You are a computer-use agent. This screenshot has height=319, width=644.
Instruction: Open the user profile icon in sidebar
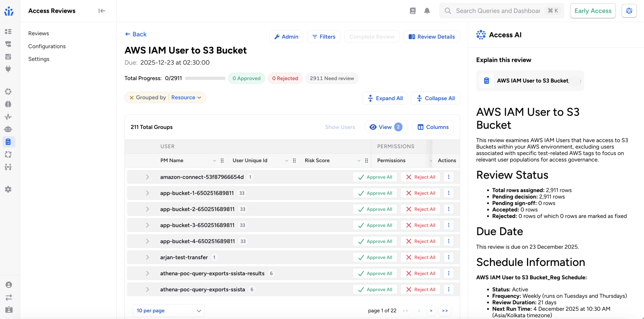tap(9, 285)
